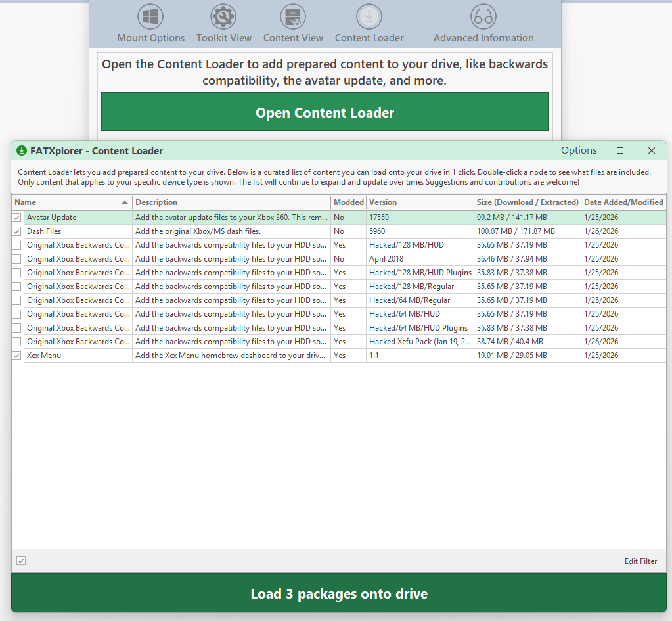Open Advanced Information glasses icon

click(x=483, y=16)
